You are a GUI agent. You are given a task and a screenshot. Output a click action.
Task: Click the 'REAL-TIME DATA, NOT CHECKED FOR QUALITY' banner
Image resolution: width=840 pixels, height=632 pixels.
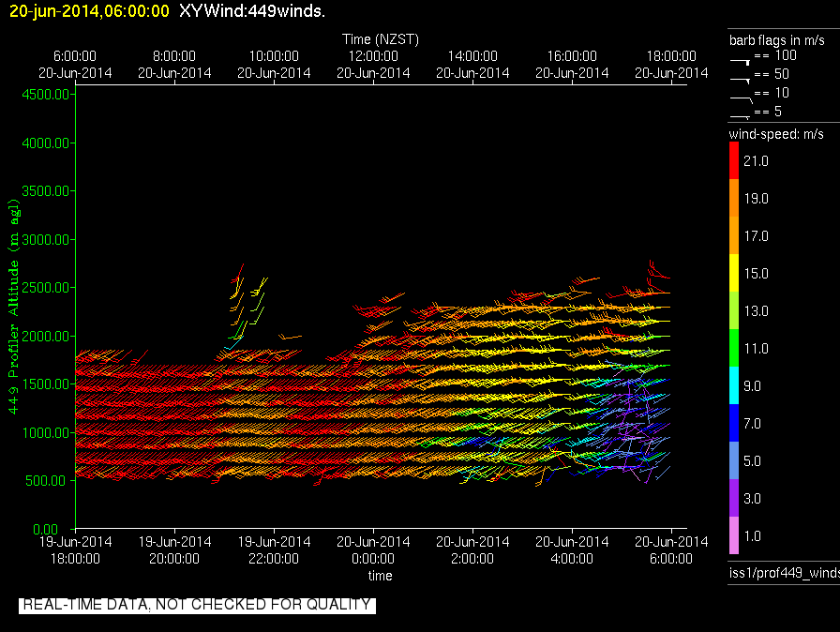[x=197, y=605]
